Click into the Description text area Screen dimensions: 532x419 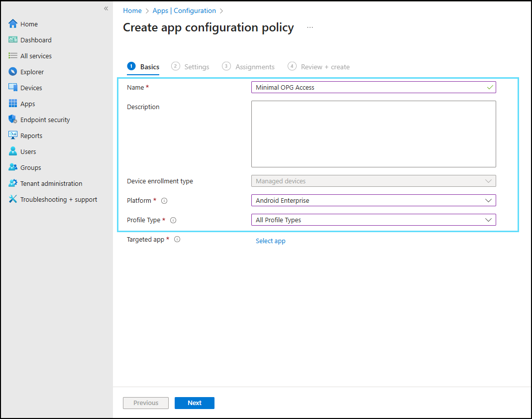click(x=373, y=134)
